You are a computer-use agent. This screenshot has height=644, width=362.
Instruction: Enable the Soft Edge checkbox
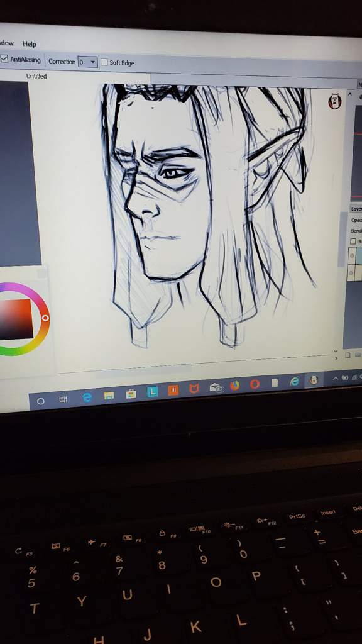pyautogui.click(x=104, y=62)
